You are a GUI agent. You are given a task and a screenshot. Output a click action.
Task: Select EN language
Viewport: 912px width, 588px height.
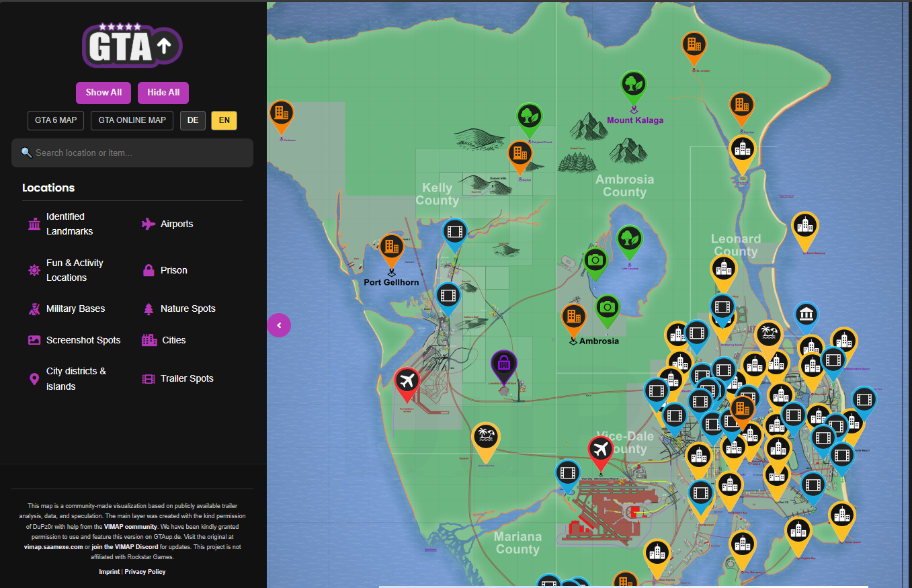pyautogui.click(x=224, y=120)
